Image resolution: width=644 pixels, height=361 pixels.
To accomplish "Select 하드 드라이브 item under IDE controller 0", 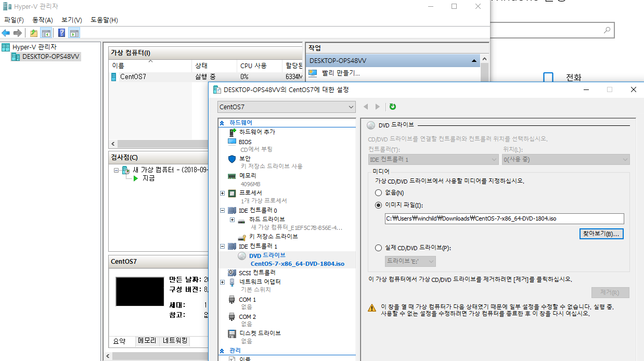I will click(x=267, y=220).
